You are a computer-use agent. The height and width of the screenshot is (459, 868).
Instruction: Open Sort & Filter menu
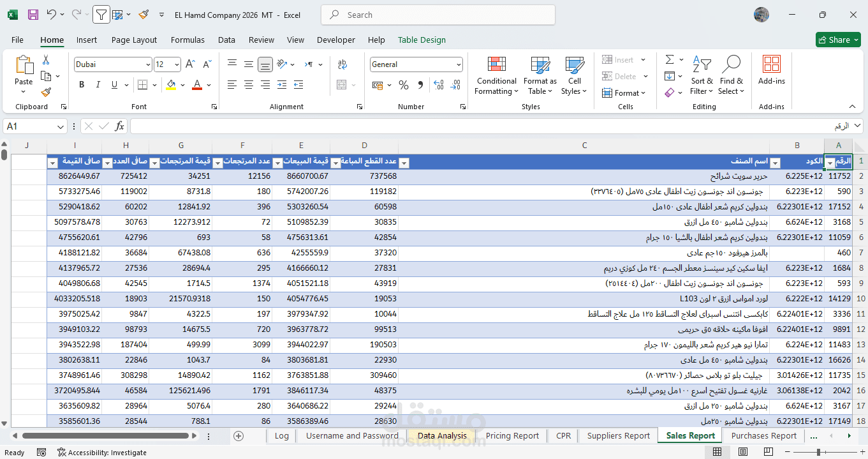tap(702, 76)
